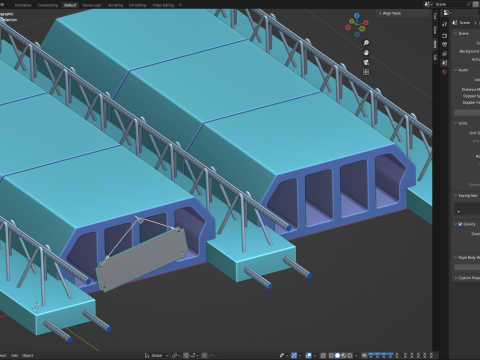
Task: Click the zoom magnifier viewport navigation icon
Action: 366,43
